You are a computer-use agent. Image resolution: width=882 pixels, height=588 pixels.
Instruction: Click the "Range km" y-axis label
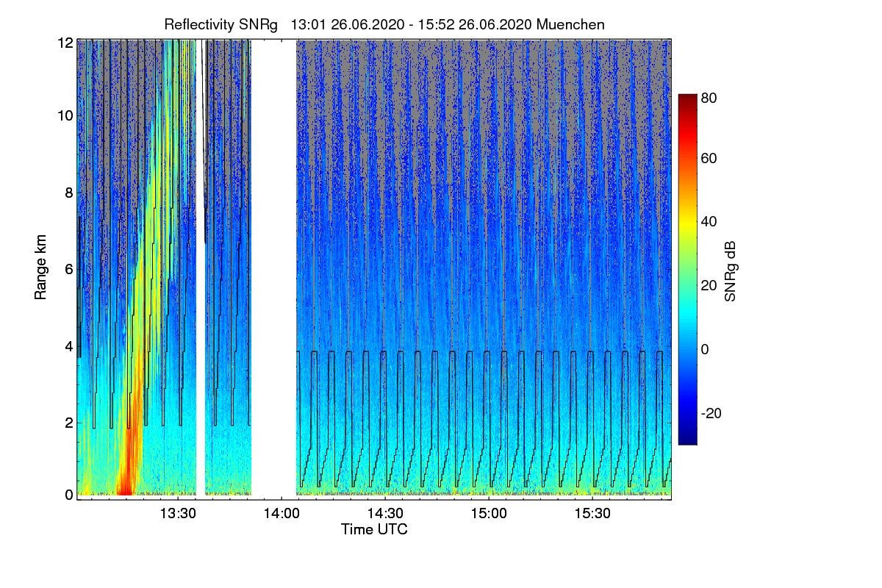(40, 268)
